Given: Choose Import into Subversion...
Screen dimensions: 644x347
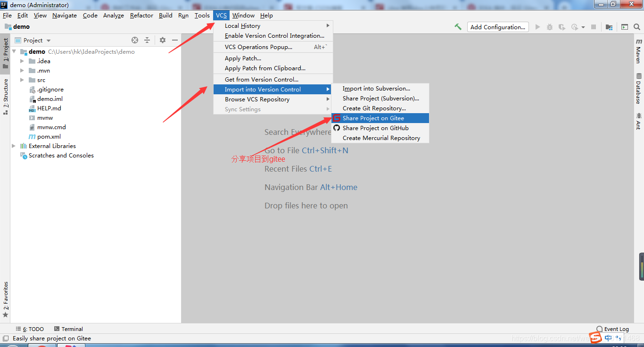Looking at the screenshot, I should coord(380,88).
